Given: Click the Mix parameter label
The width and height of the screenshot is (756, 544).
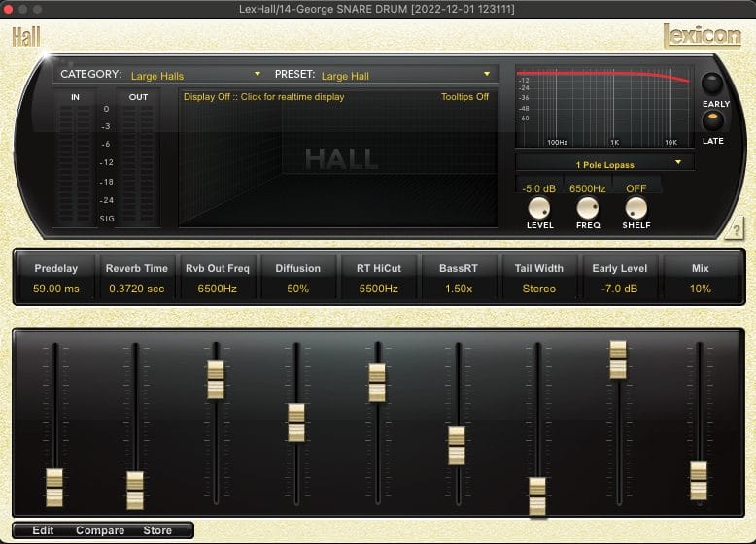Looking at the screenshot, I should tap(700, 268).
